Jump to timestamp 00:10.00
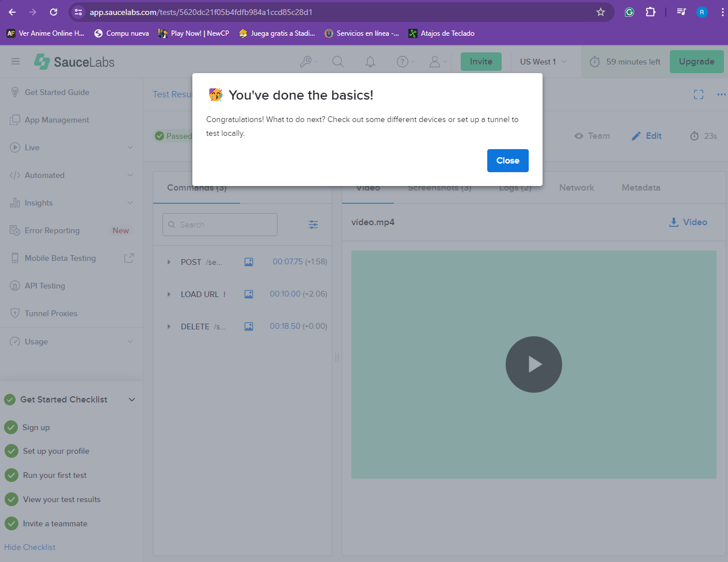This screenshot has width=728, height=562. click(285, 294)
